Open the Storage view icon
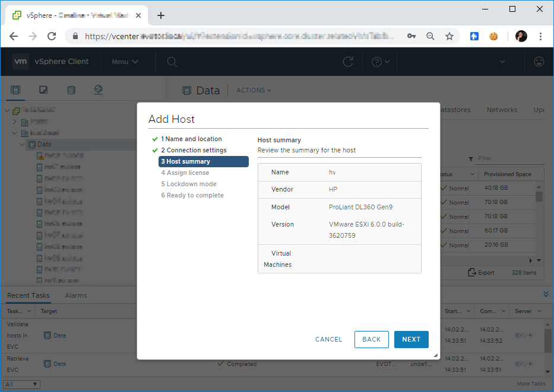Viewport: 554px width, 392px height. pyautogui.click(x=71, y=90)
